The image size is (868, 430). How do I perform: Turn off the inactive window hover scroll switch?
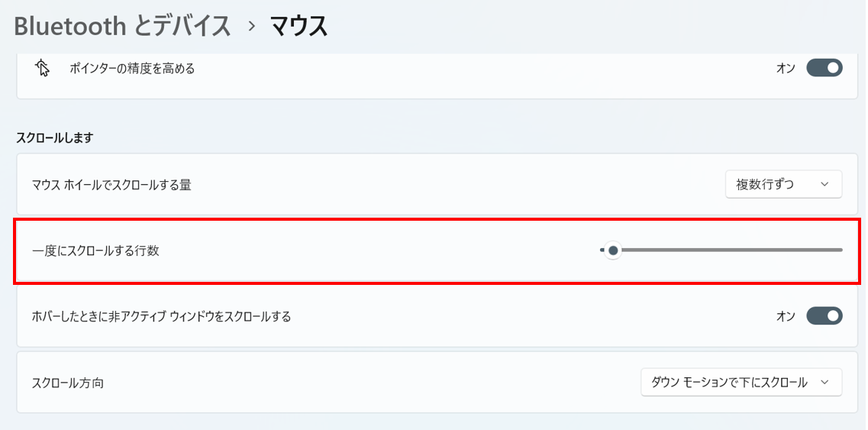[824, 315]
